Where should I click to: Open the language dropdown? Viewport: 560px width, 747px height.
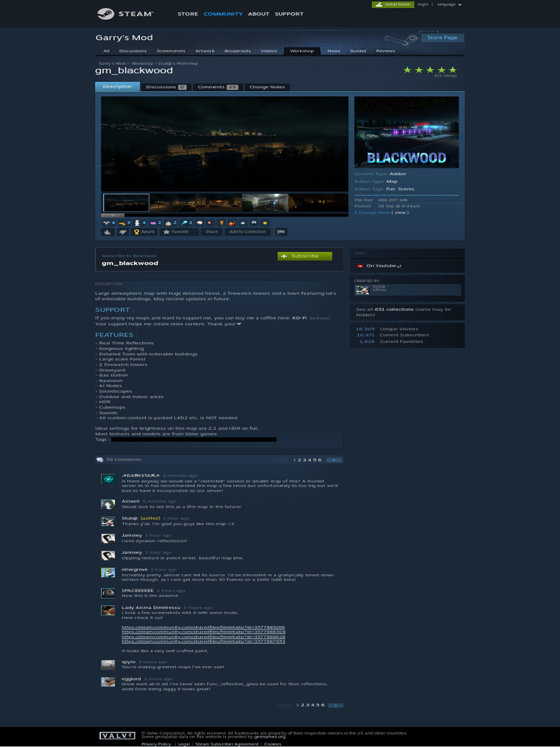[449, 4]
